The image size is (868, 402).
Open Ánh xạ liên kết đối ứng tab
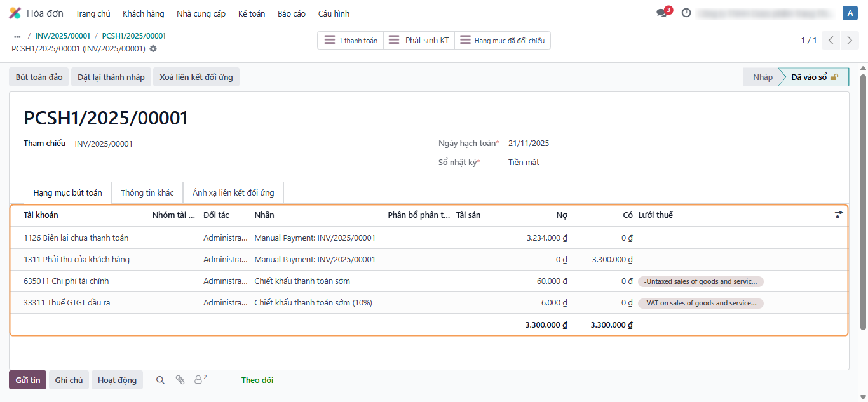[233, 192]
